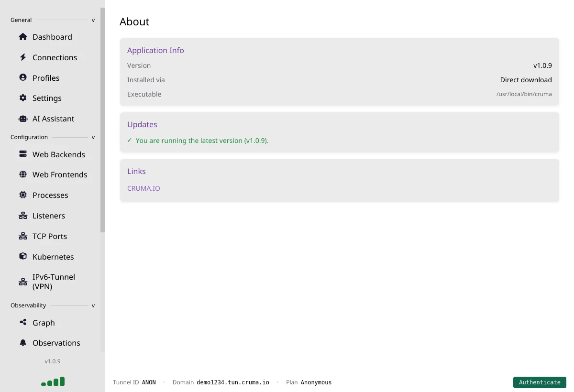Click the v1.0.9 label in sidebar
574x392 pixels.
pyautogui.click(x=53, y=361)
